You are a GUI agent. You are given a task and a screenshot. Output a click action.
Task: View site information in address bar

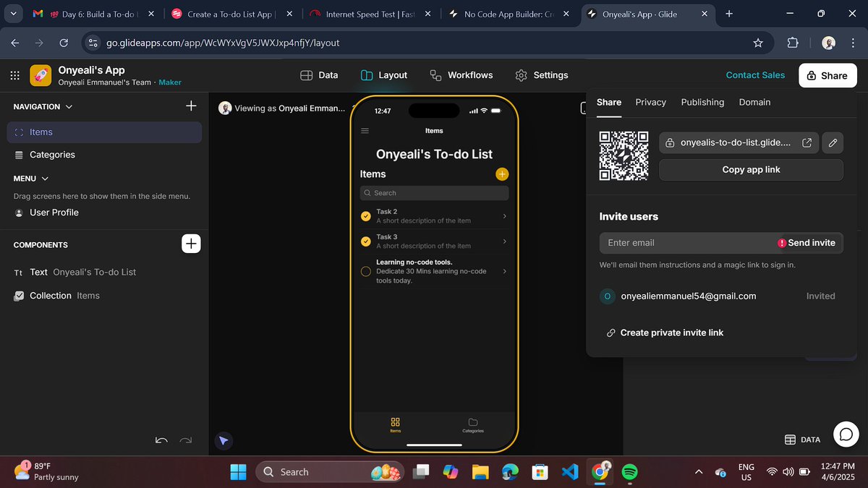(93, 43)
